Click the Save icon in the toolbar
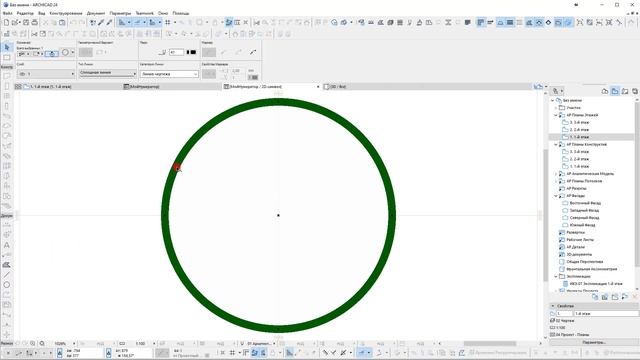The height and width of the screenshot is (360, 640). [26, 22]
